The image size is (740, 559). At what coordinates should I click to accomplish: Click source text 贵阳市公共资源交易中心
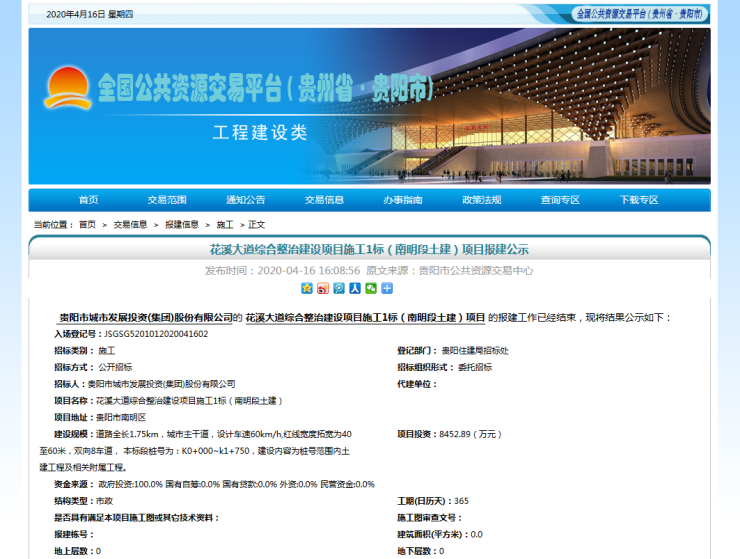coord(476,271)
